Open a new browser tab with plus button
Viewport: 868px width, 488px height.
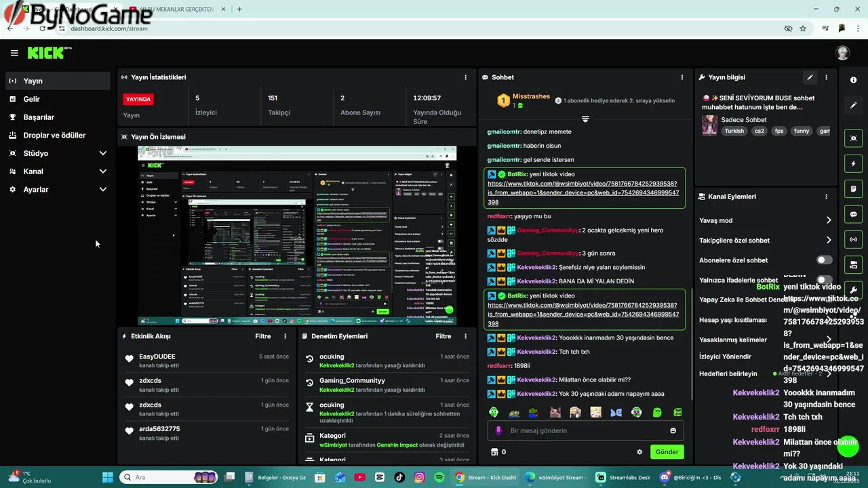click(x=239, y=9)
